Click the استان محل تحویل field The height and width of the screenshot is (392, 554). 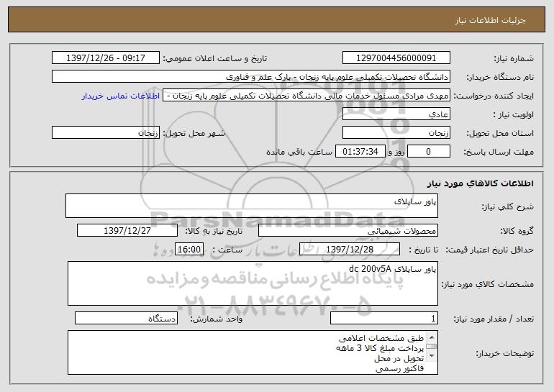tap(396, 133)
